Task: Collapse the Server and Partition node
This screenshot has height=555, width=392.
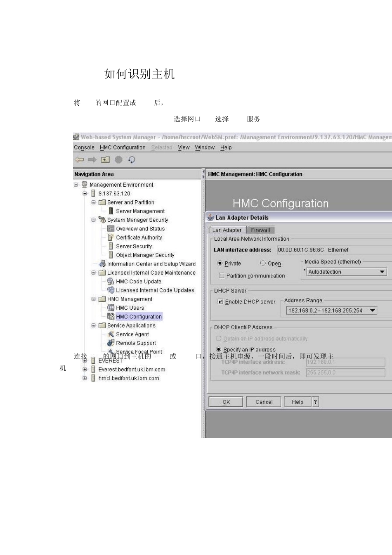Action: pos(93,202)
